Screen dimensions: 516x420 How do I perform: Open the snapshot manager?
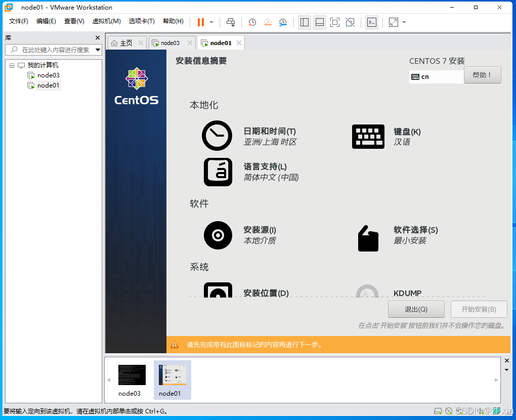tap(283, 22)
